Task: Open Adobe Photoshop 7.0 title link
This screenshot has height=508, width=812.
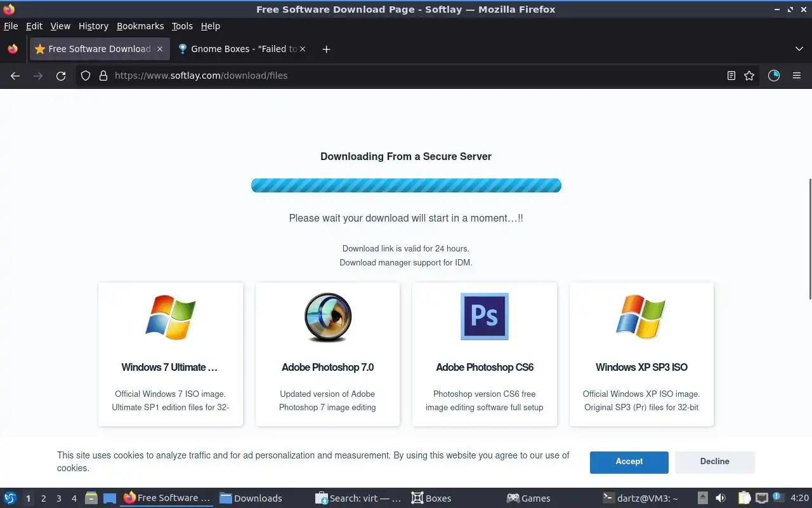Action: tap(328, 367)
